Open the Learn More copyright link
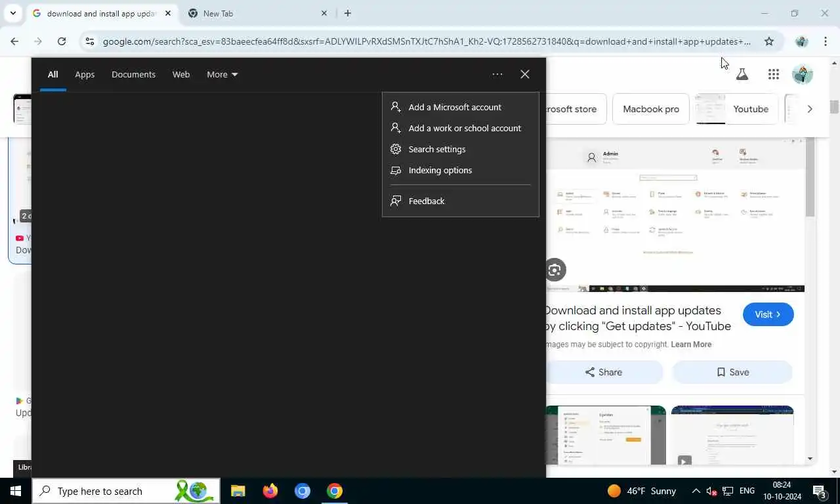 (691, 345)
